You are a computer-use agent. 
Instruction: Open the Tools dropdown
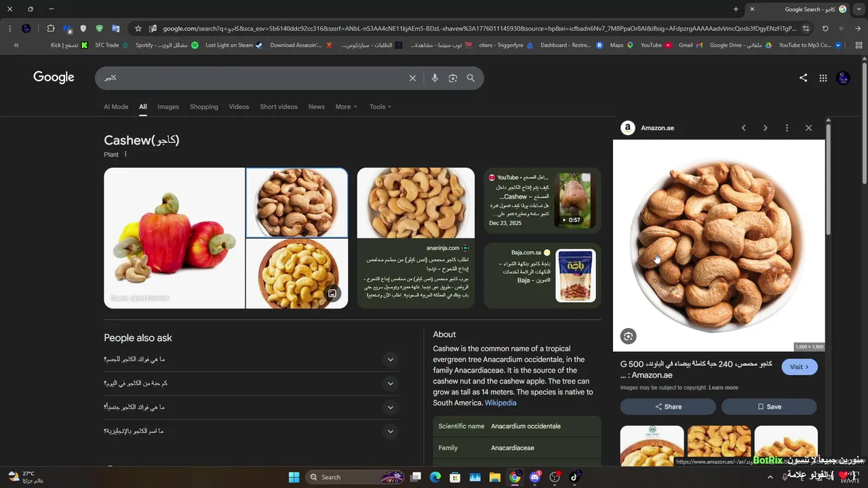[x=380, y=106]
